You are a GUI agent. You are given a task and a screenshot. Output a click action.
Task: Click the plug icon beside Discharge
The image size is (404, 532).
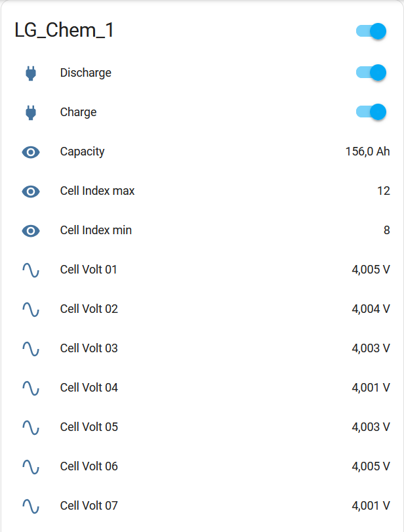[30, 73]
